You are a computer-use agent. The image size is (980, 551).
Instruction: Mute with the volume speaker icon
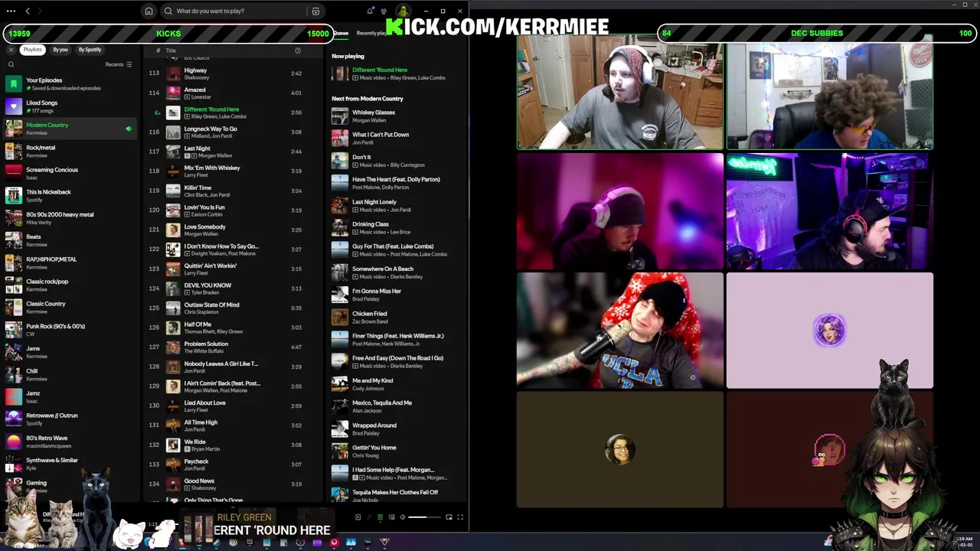(403, 517)
